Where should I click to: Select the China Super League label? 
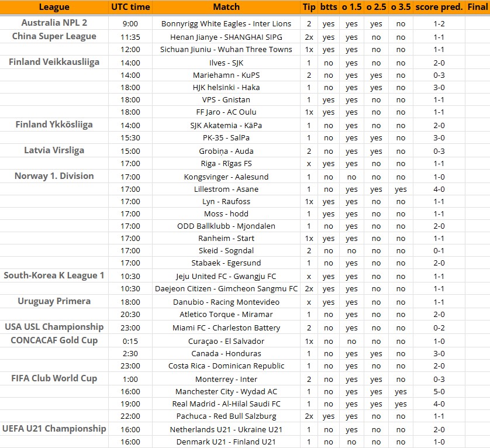coord(54,36)
